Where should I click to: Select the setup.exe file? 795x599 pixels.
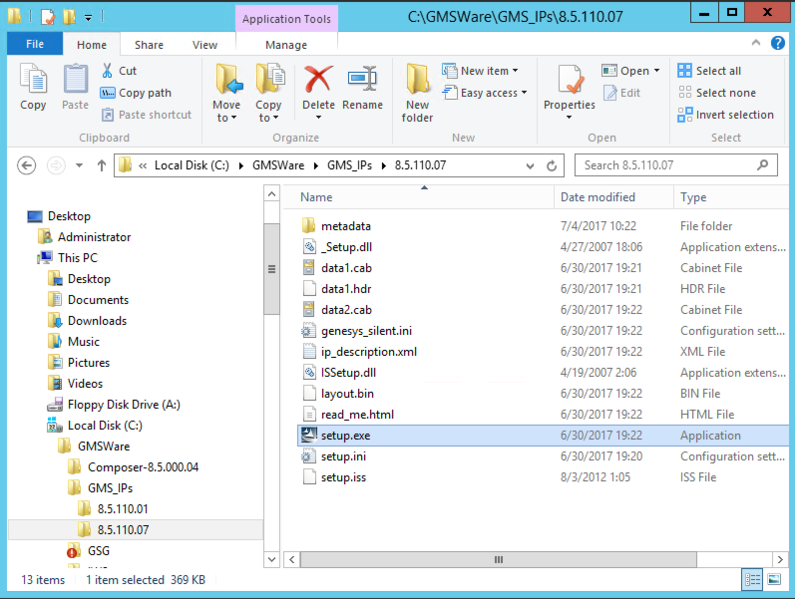pos(345,435)
